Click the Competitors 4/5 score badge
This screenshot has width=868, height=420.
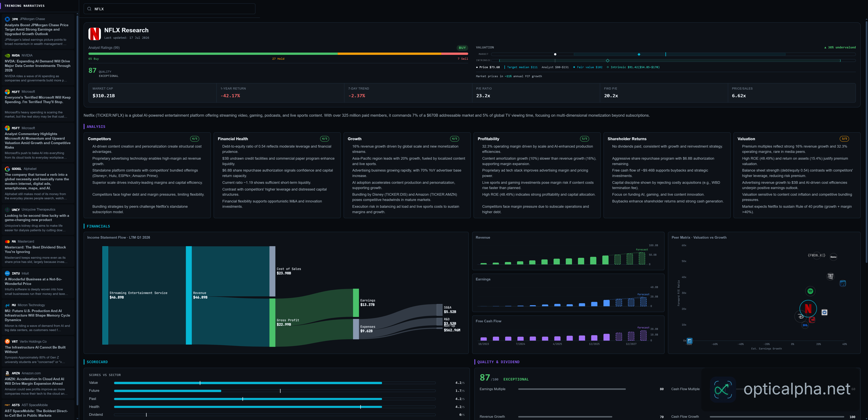194,139
